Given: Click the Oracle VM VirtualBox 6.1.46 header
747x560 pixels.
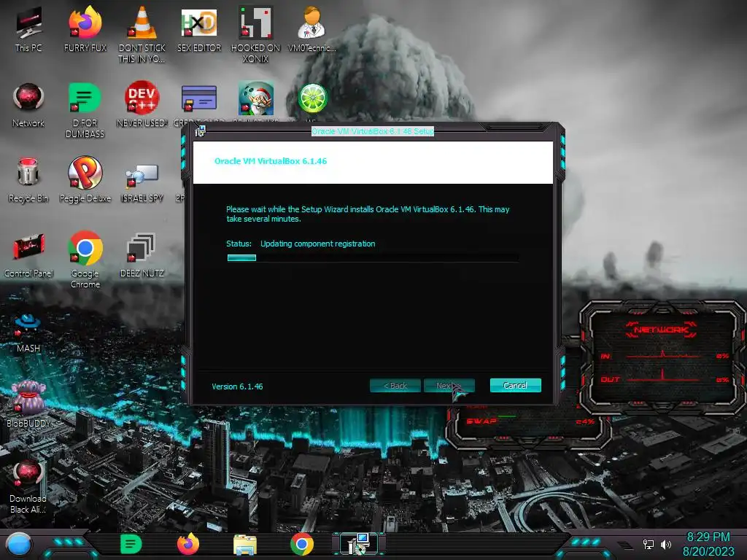Looking at the screenshot, I should coord(271,161).
